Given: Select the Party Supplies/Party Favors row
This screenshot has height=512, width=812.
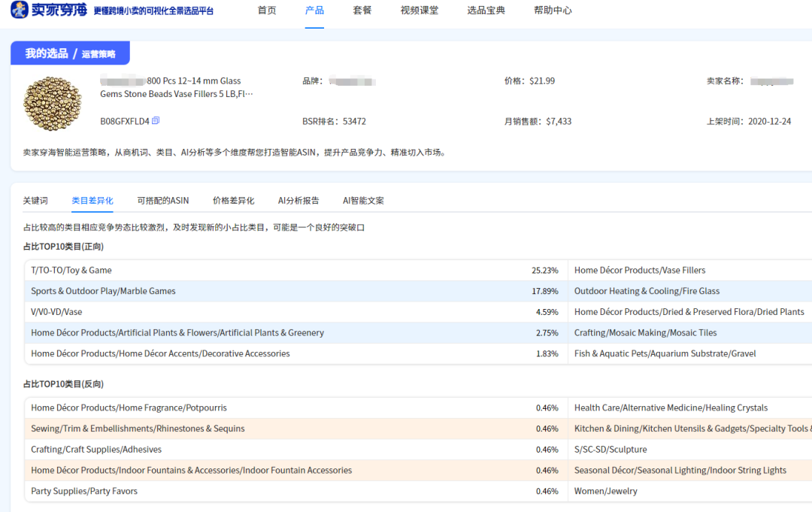Looking at the screenshot, I should pyautogui.click(x=84, y=491).
